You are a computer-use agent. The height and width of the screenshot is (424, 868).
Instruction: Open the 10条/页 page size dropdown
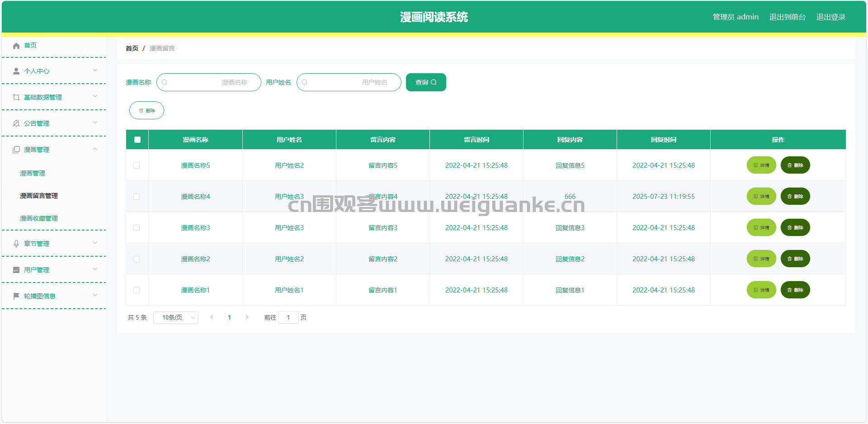tap(176, 318)
